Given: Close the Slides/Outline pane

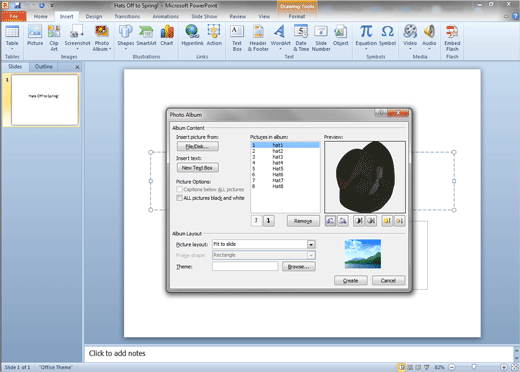Looking at the screenshot, I should click(x=77, y=67).
